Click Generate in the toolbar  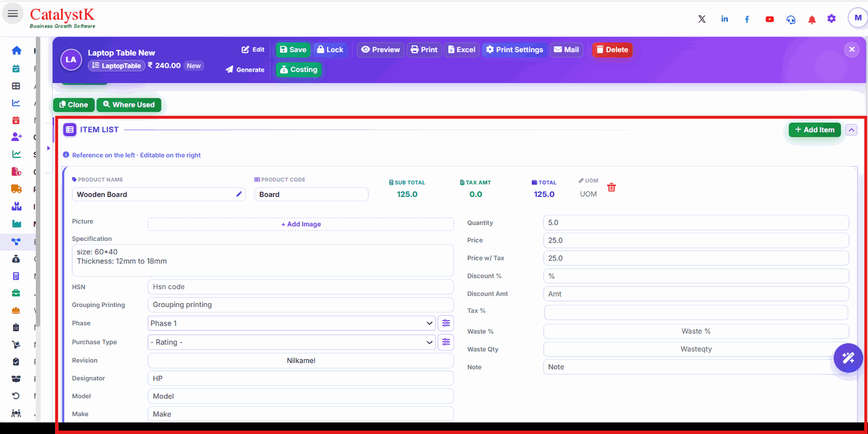(x=245, y=69)
